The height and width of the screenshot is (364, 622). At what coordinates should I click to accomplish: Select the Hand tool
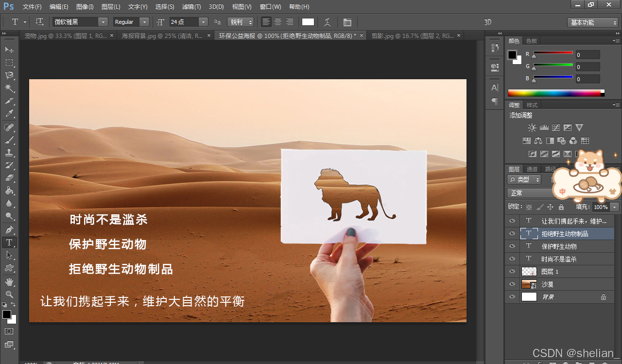click(x=9, y=281)
